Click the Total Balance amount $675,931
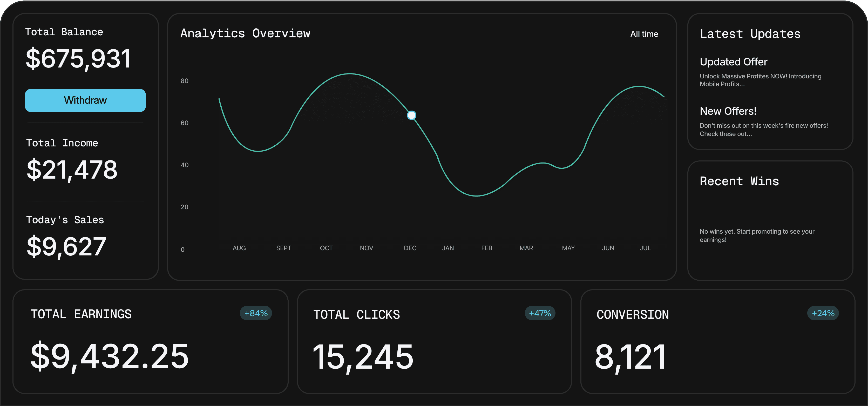The image size is (868, 406). pos(78,59)
